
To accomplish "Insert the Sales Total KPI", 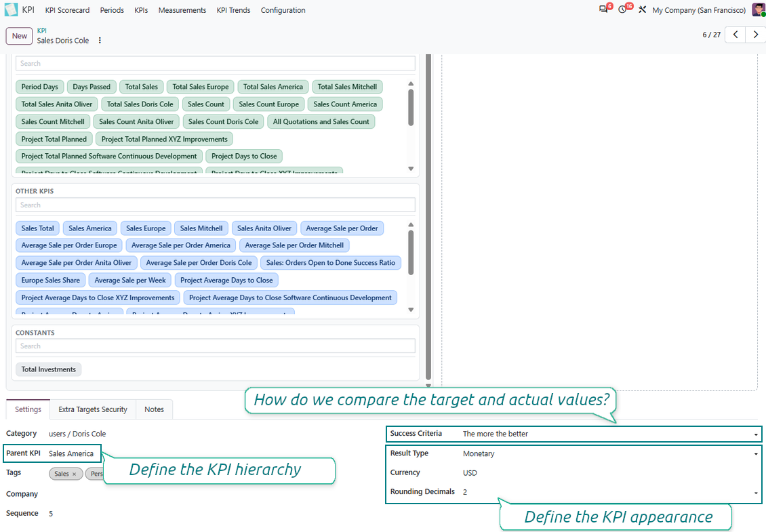I will pyautogui.click(x=37, y=228).
